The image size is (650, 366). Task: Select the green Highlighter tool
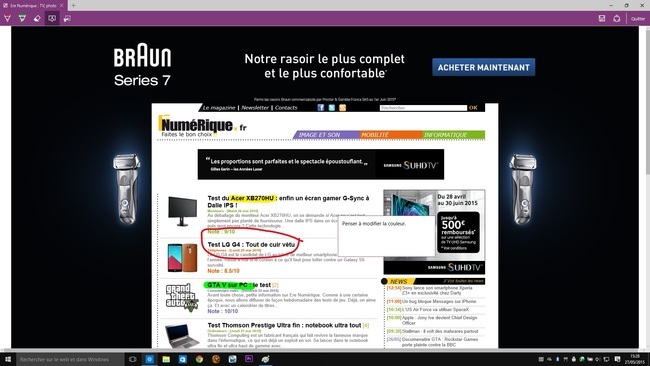click(x=22, y=18)
